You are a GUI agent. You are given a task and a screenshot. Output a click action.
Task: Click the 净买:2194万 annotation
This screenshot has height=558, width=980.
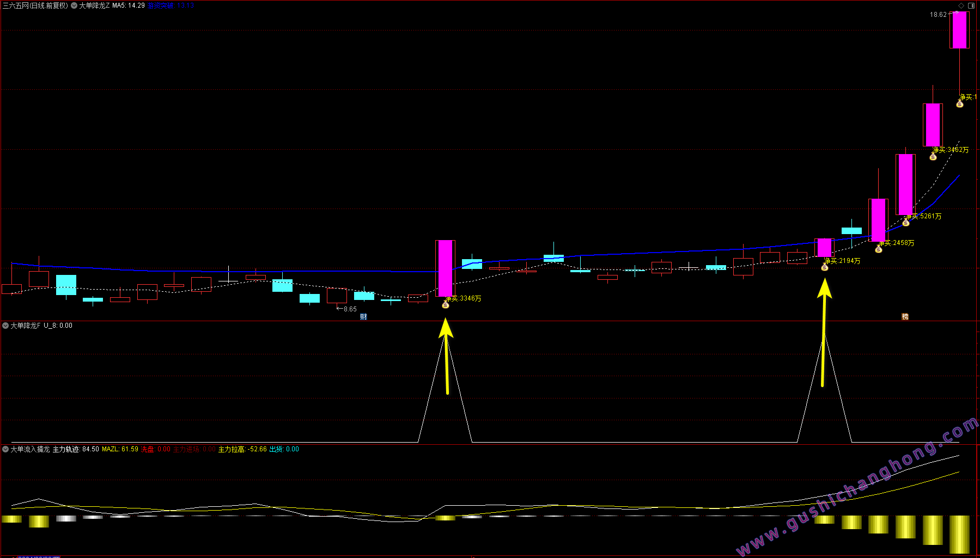[843, 261]
